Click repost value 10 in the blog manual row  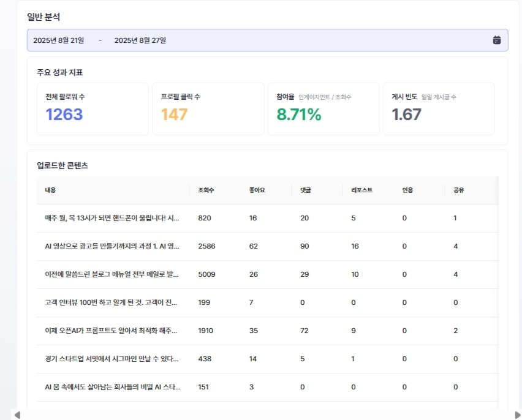(x=355, y=274)
